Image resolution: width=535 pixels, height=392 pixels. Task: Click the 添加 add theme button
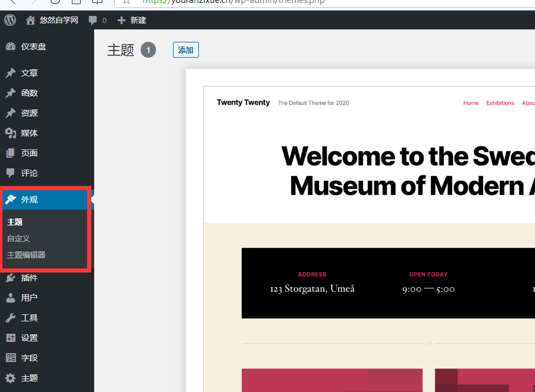[186, 50]
